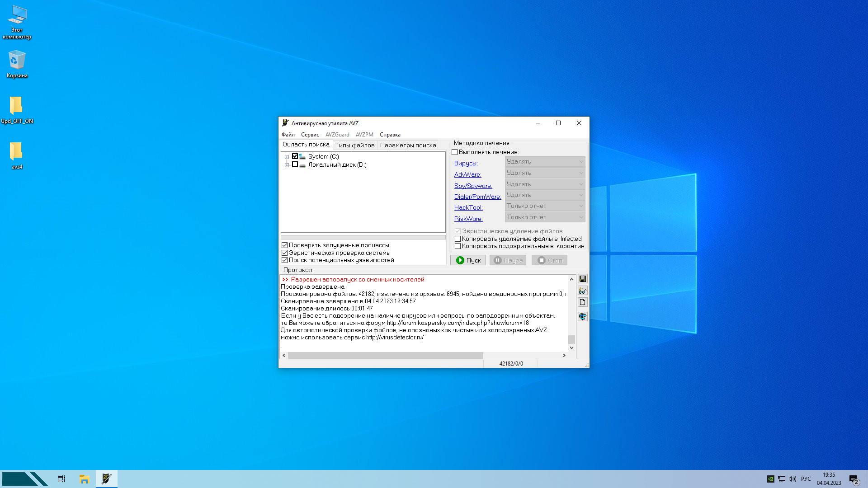The image size is (868, 488).
Task: Expand the Локальный диск (D:) tree node
Action: point(287,165)
